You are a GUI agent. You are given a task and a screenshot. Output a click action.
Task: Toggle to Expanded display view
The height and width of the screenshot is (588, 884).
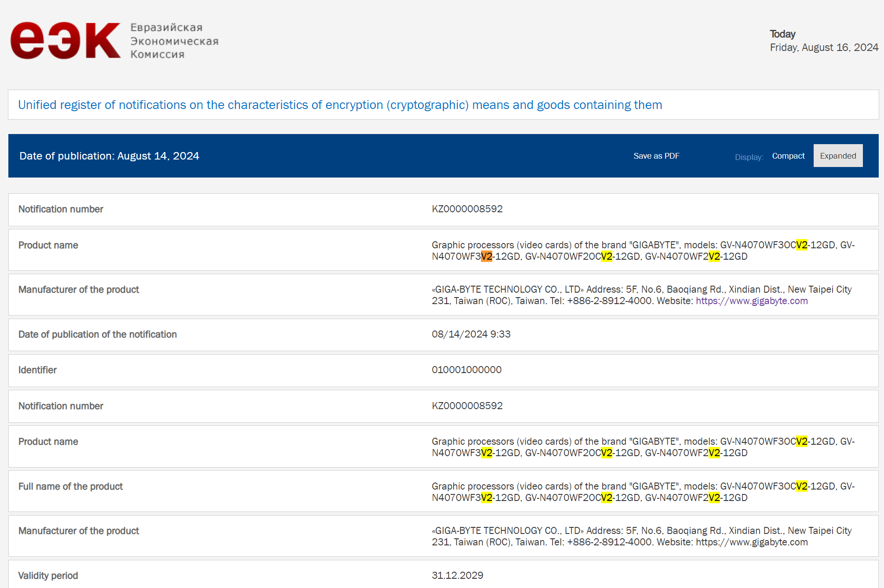coord(838,156)
